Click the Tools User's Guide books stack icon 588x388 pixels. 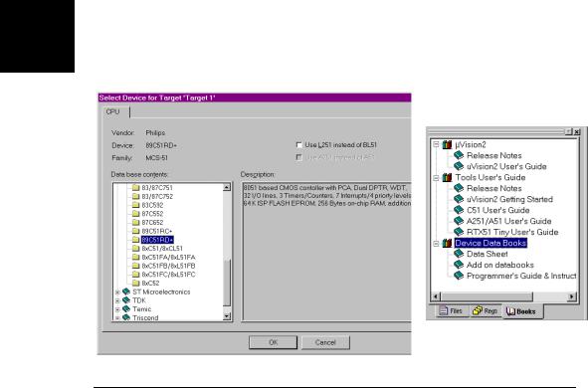447,177
